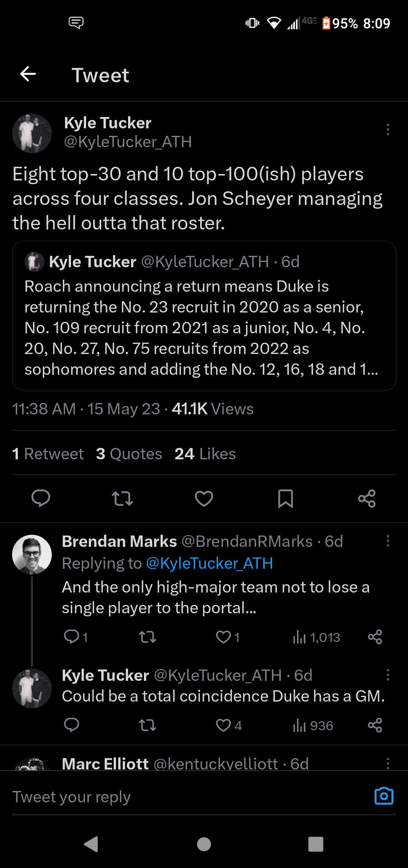Open more options on Brendan Marks' reply
Viewport: 408px width, 868px height.
coord(388,541)
